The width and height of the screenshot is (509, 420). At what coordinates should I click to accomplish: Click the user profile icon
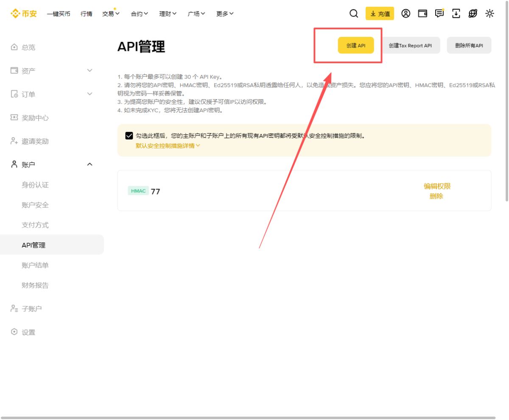pos(406,14)
